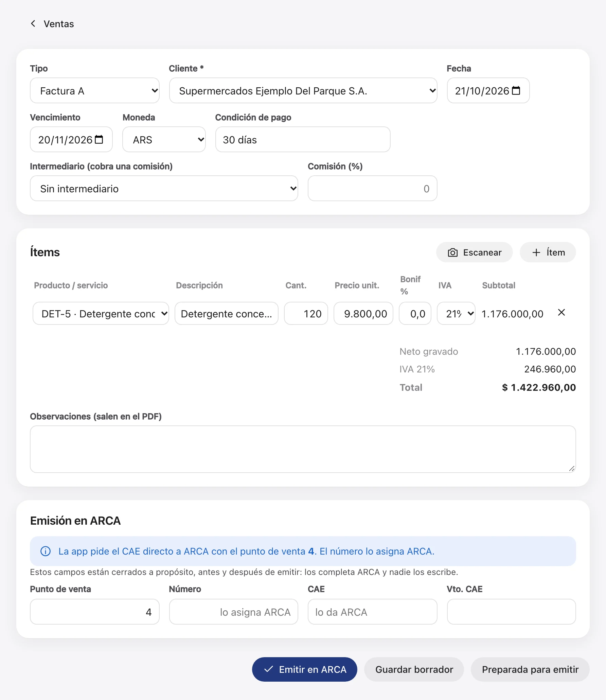Viewport: 606px width, 700px height.
Task: Click the info icon in ARCA notice
Action: point(46,551)
